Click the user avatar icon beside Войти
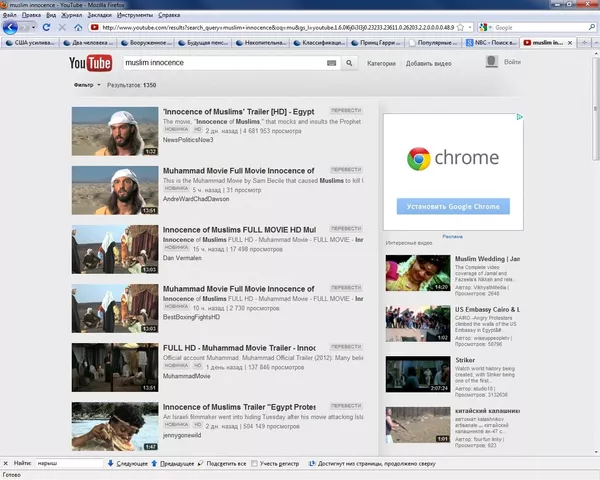 (x=492, y=62)
